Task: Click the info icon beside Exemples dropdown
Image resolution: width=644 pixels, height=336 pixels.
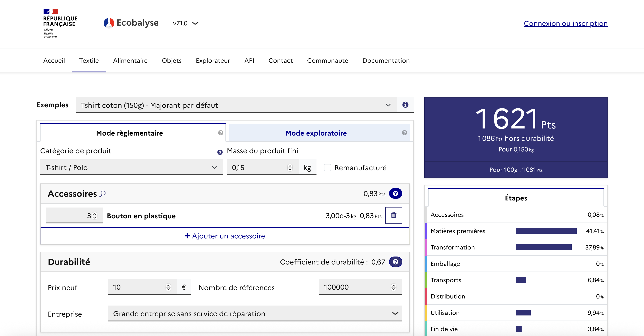Action: pyautogui.click(x=405, y=105)
